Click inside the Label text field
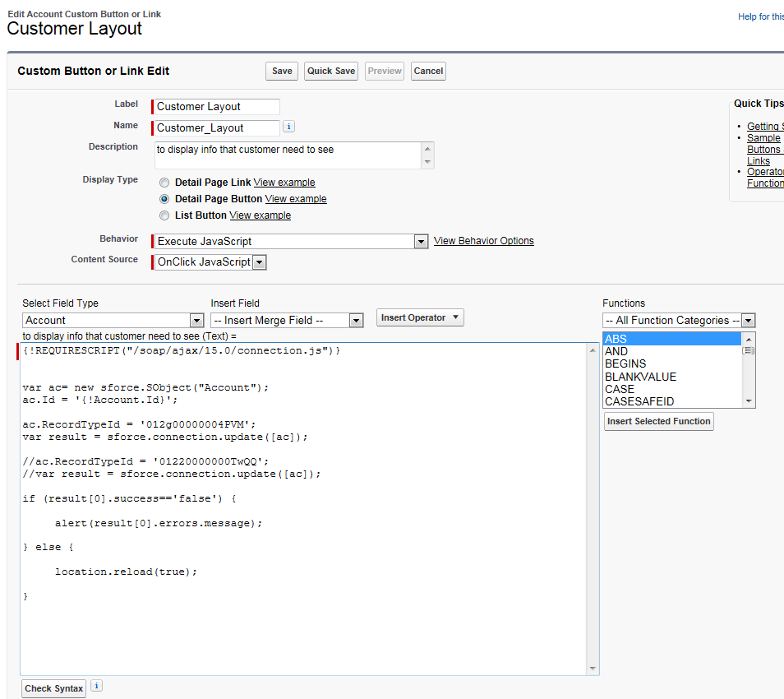The width and height of the screenshot is (784, 699). point(217,106)
